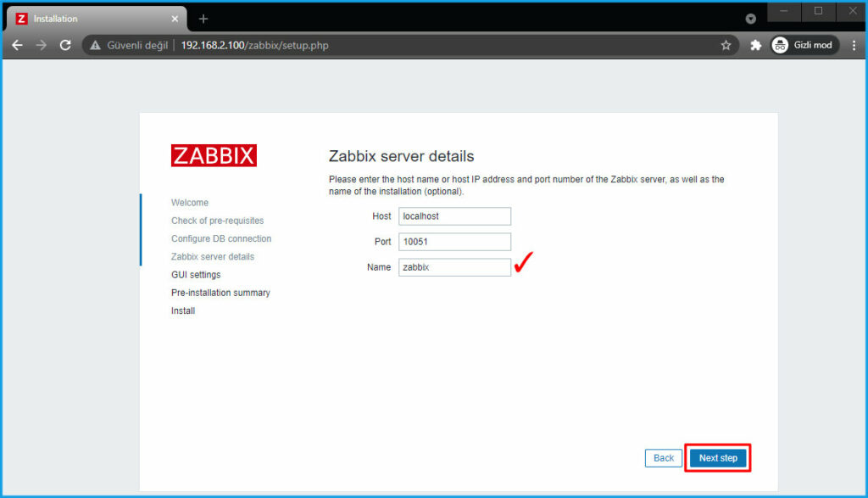The height and width of the screenshot is (498, 868).
Task: Click the tab search dropdown arrow
Action: tap(751, 19)
